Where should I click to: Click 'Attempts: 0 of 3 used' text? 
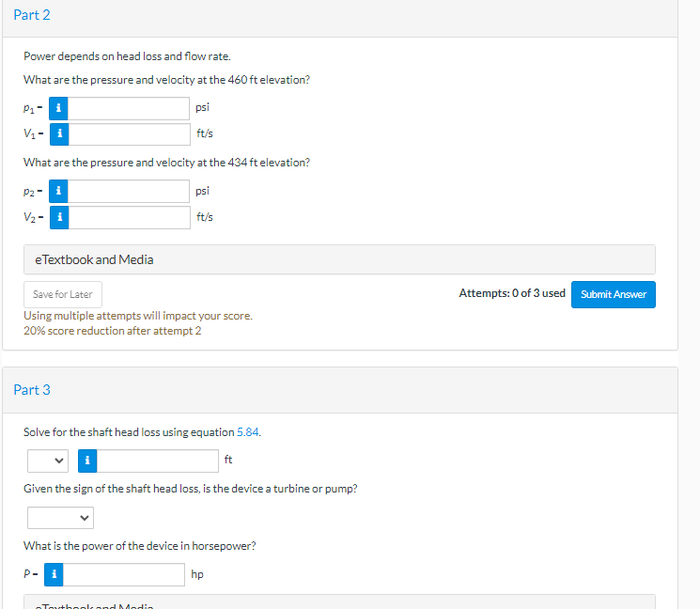click(512, 293)
